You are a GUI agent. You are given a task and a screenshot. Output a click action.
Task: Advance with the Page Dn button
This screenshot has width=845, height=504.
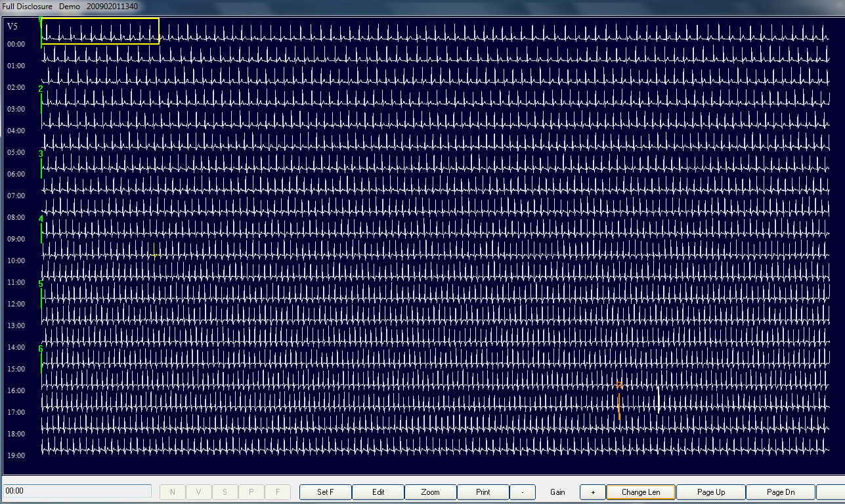780,492
